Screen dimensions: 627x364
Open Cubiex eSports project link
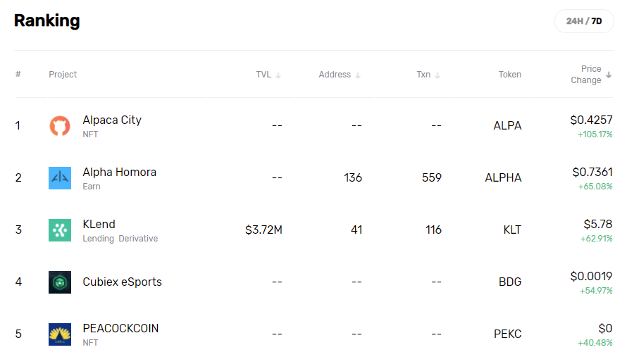pos(123,282)
